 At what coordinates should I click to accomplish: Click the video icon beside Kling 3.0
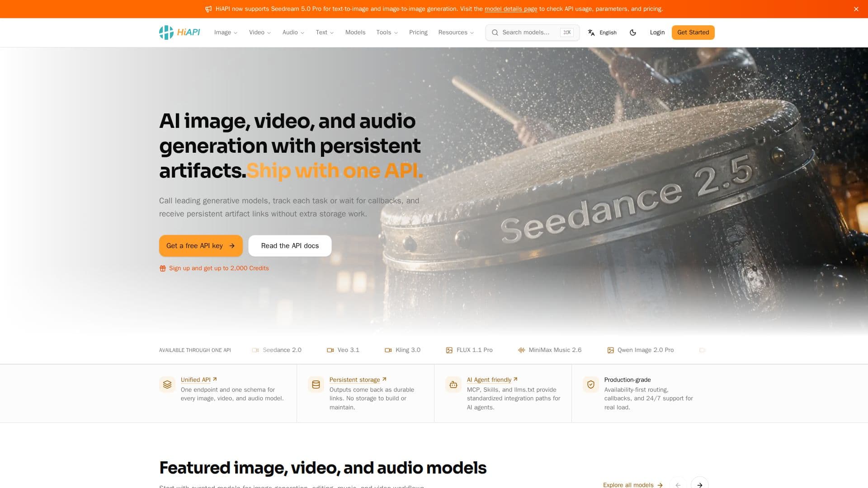[388, 350]
